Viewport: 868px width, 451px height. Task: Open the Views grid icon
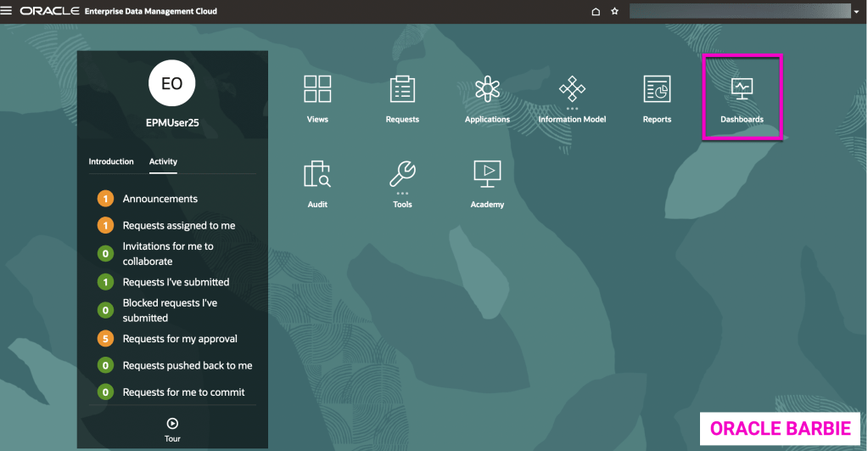point(317,89)
